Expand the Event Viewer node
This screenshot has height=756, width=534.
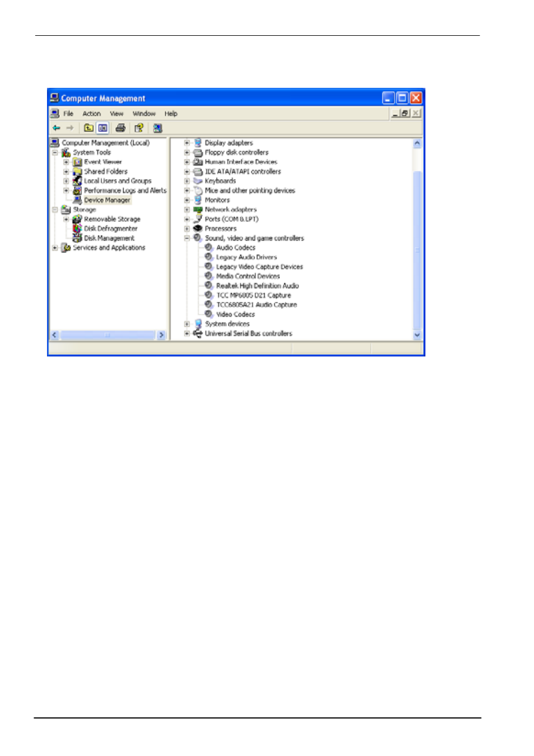point(66,162)
